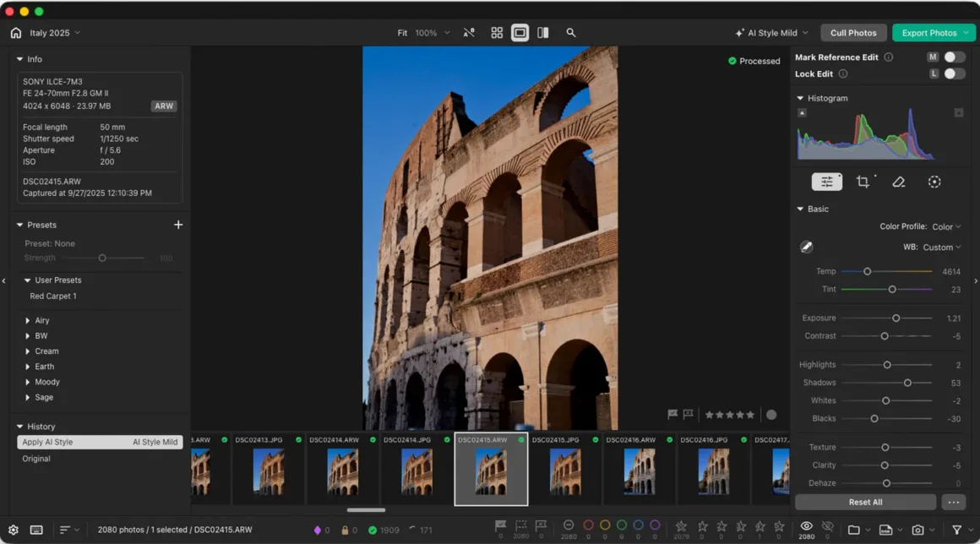Adjust the Temp slider handle
Viewport: 980px width, 544px height.
pos(867,272)
